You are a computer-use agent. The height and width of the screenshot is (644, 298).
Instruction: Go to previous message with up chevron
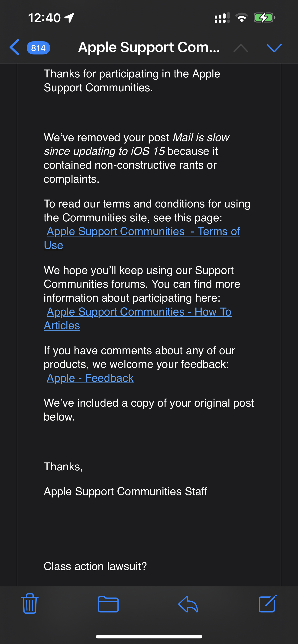tap(241, 48)
